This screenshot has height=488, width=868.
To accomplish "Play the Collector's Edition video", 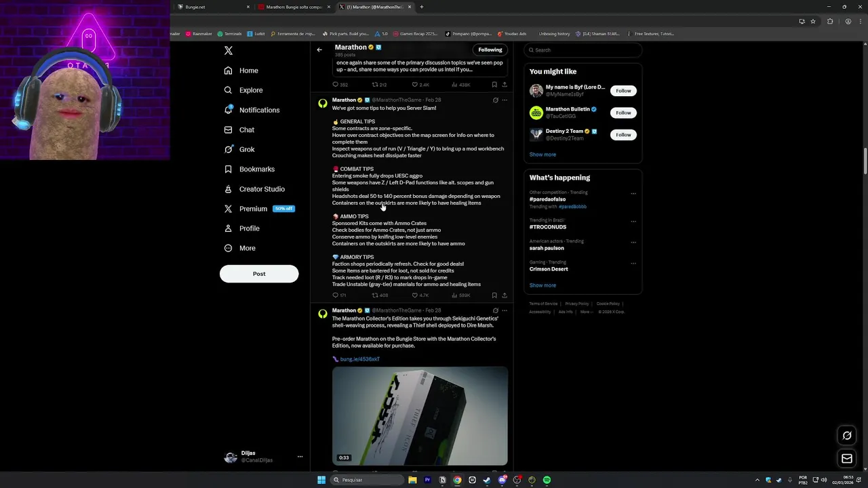I will [x=420, y=415].
